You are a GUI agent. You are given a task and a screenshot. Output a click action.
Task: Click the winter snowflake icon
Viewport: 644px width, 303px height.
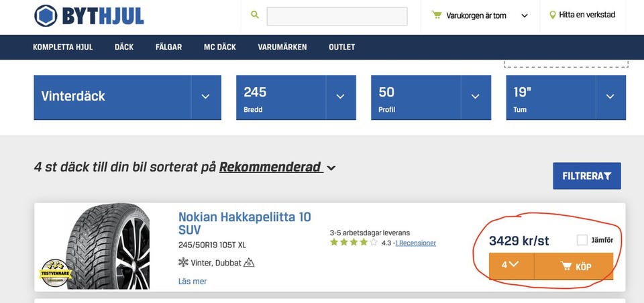pyautogui.click(x=183, y=263)
